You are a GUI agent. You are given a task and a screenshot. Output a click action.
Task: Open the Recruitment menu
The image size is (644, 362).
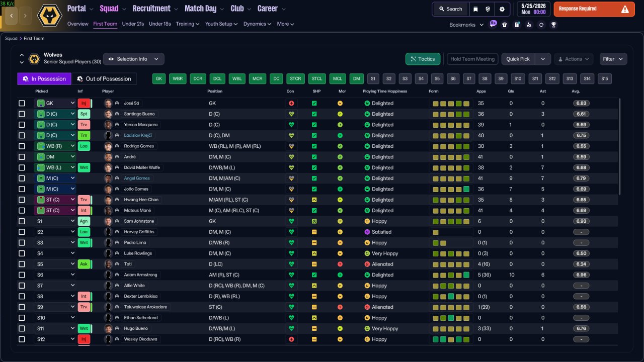[x=155, y=9]
